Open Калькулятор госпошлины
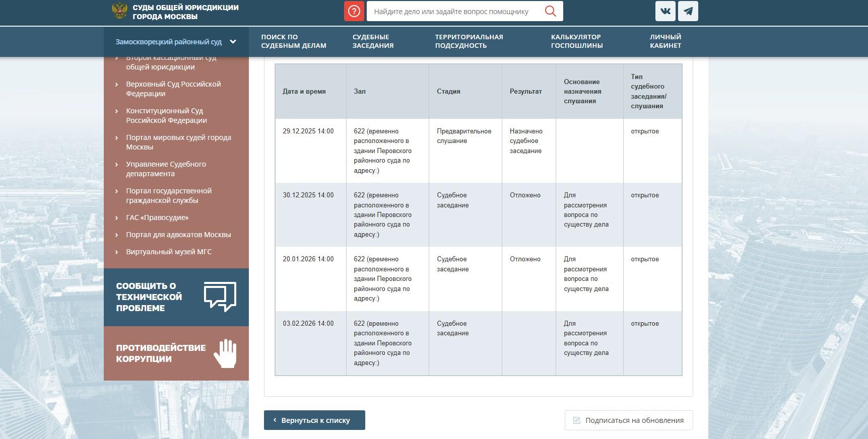The image size is (868, 439). click(x=576, y=41)
